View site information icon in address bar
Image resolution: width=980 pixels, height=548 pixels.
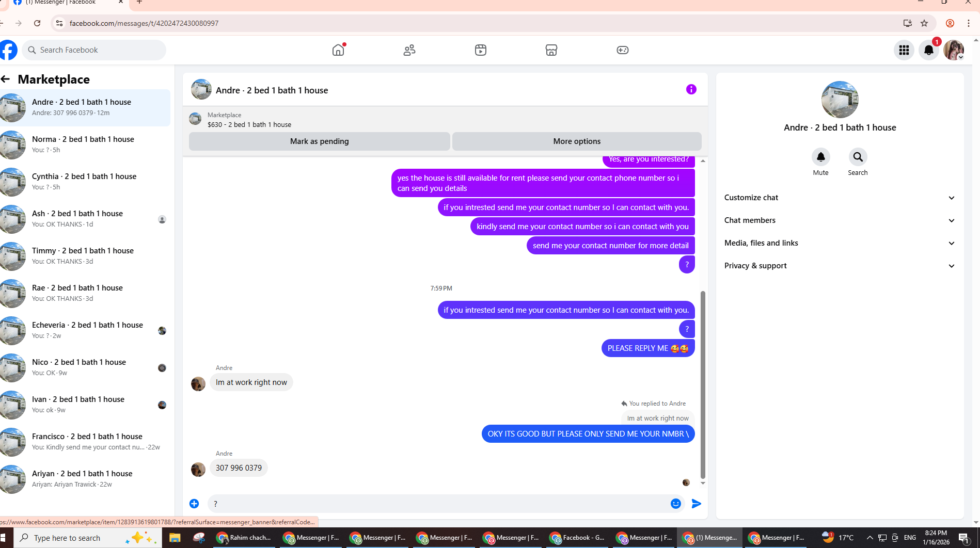coord(59,23)
